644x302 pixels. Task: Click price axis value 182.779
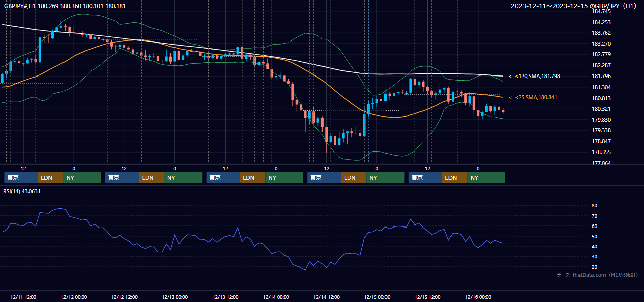[x=601, y=55]
